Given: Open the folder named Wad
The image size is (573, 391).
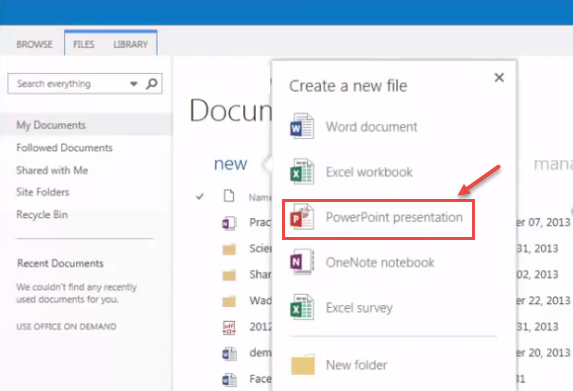Looking at the screenshot, I should point(261,301).
